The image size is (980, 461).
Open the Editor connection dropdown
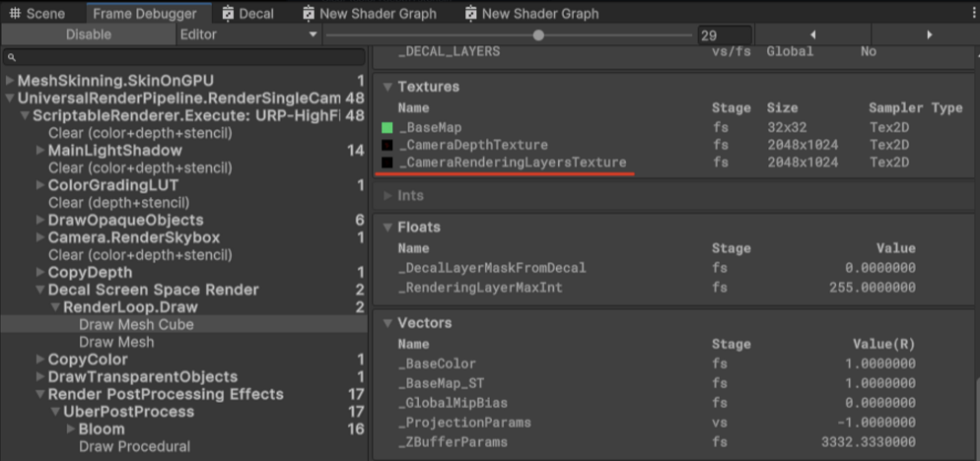[x=249, y=35]
